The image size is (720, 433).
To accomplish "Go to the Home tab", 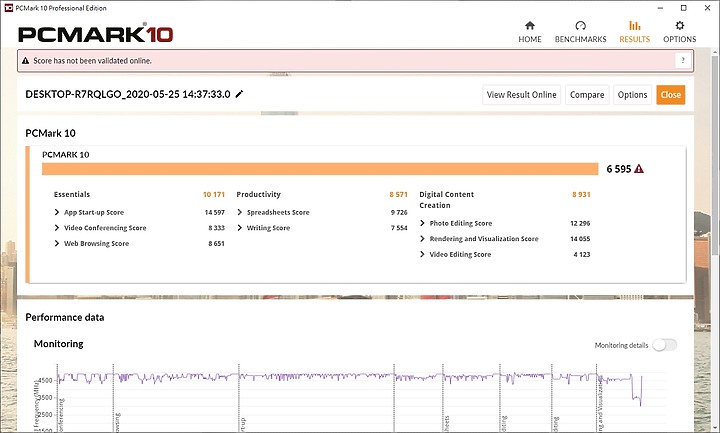I will coord(530,32).
